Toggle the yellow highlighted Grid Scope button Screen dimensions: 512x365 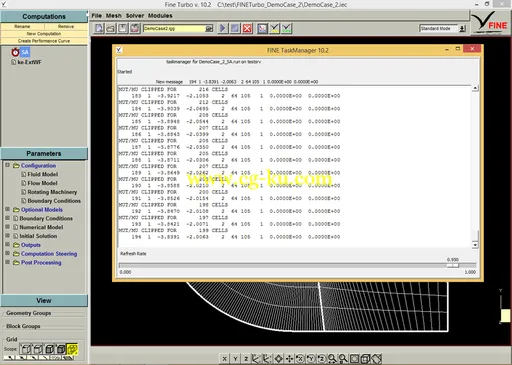(72, 349)
